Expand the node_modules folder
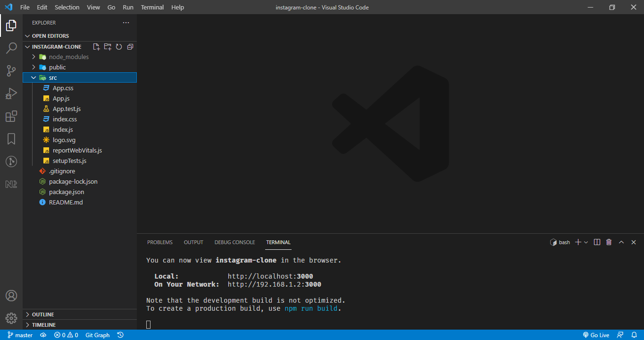644x340 pixels. (x=33, y=57)
